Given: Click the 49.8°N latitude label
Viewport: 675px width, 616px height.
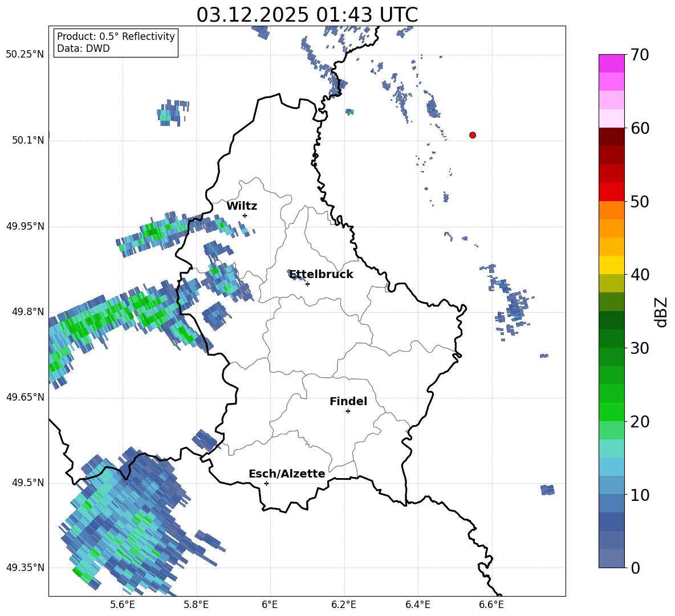Looking at the screenshot, I should point(28,312).
